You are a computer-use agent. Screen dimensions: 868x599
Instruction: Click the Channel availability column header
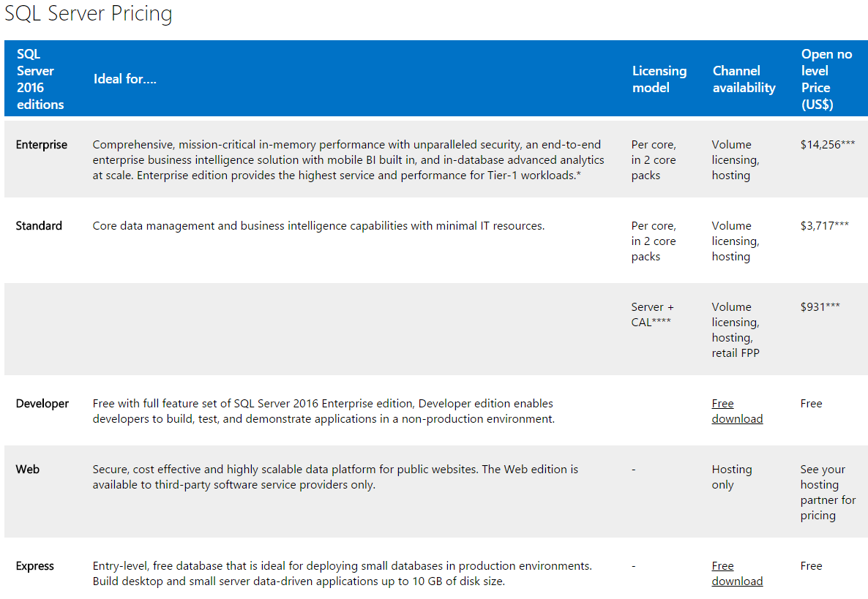click(744, 79)
